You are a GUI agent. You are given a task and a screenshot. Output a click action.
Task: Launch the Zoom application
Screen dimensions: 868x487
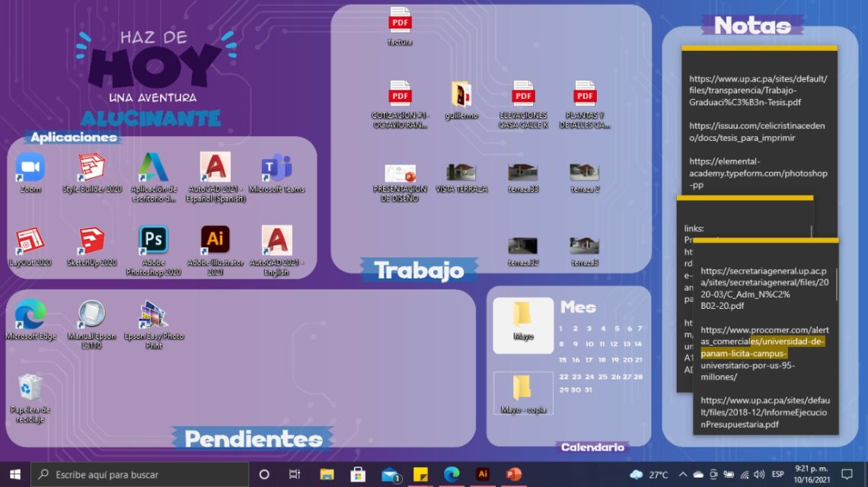pyautogui.click(x=28, y=169)
